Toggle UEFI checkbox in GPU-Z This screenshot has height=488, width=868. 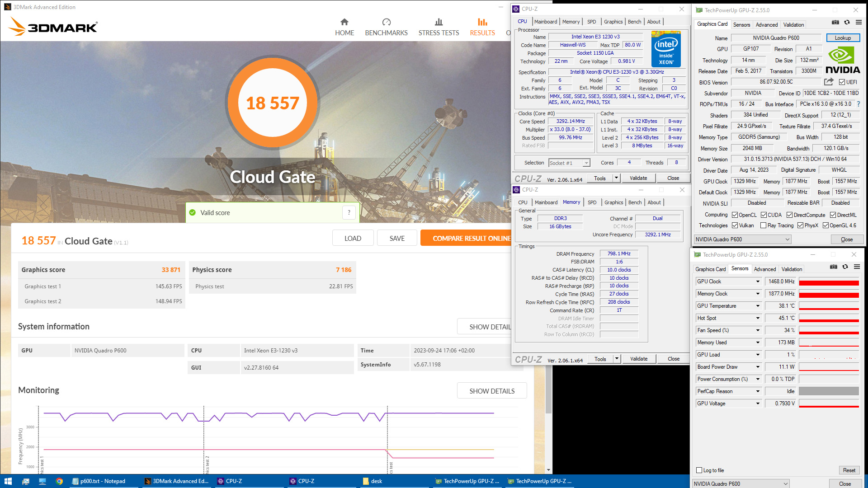(x=842, y=82)
